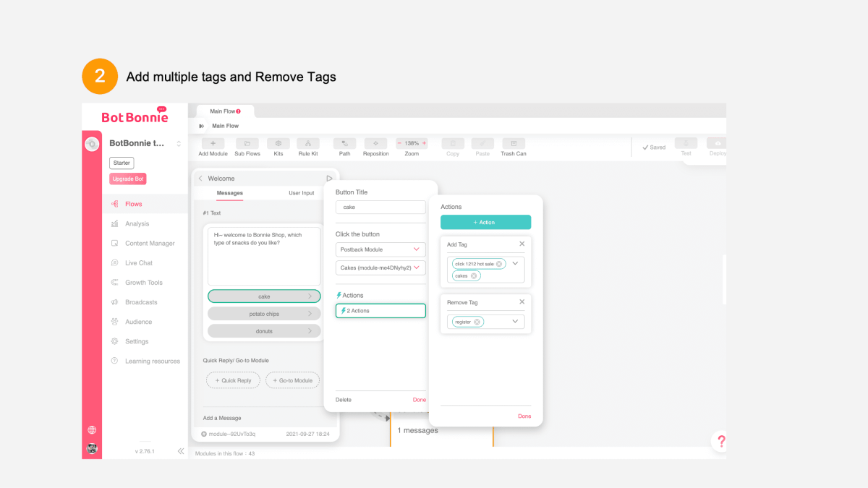Open the 2 Actions field

point(380,311)
